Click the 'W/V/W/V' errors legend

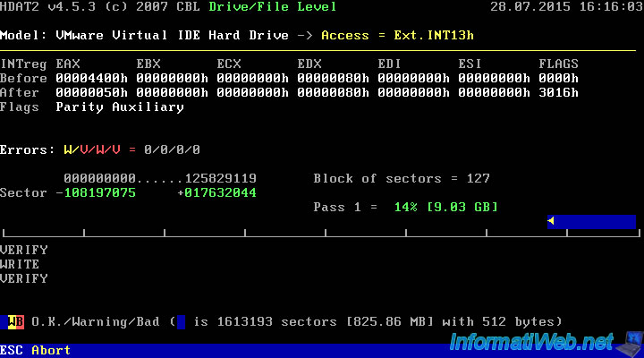point(92,149)
